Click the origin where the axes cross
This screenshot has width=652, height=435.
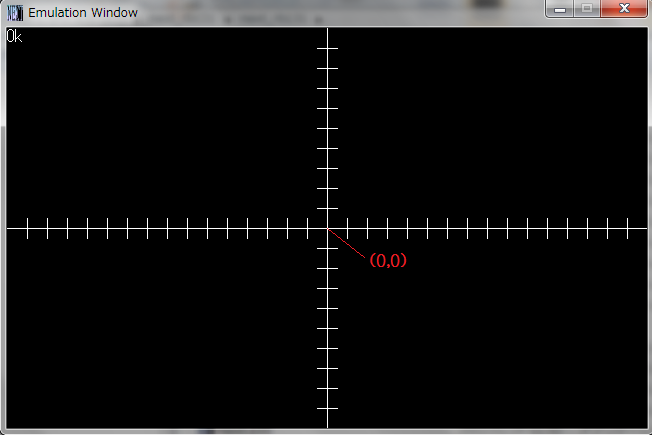(328, 229)
